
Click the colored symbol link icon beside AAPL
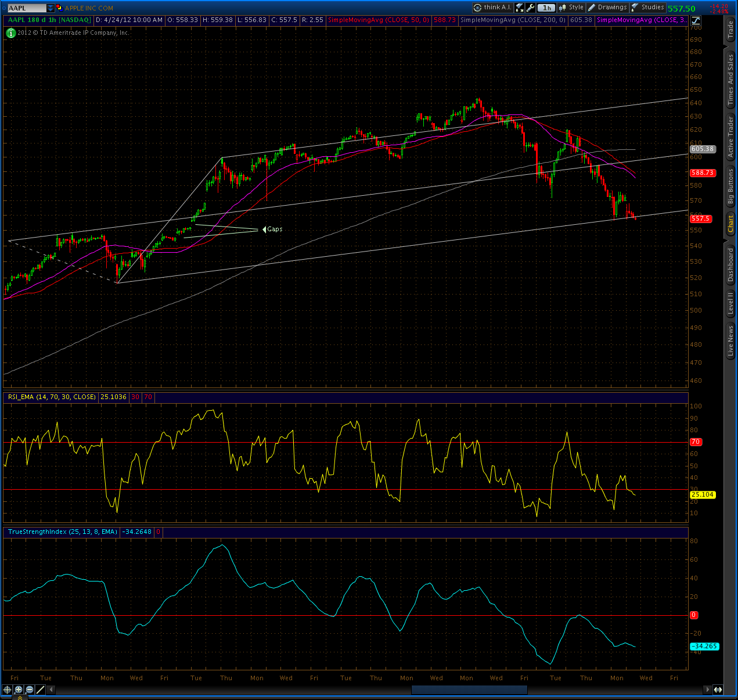(59, 8)
